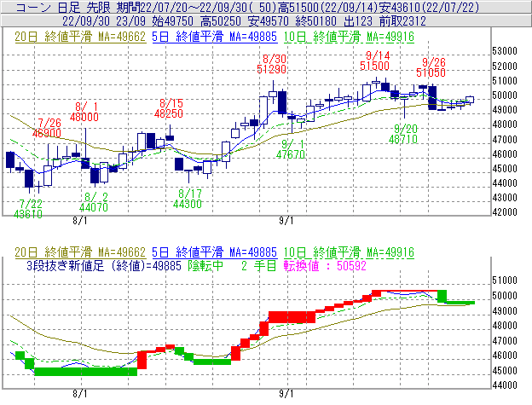Click the 陰転中 status text
The height and width of the screenshot is (405, 532).
[x=205, y=265]
